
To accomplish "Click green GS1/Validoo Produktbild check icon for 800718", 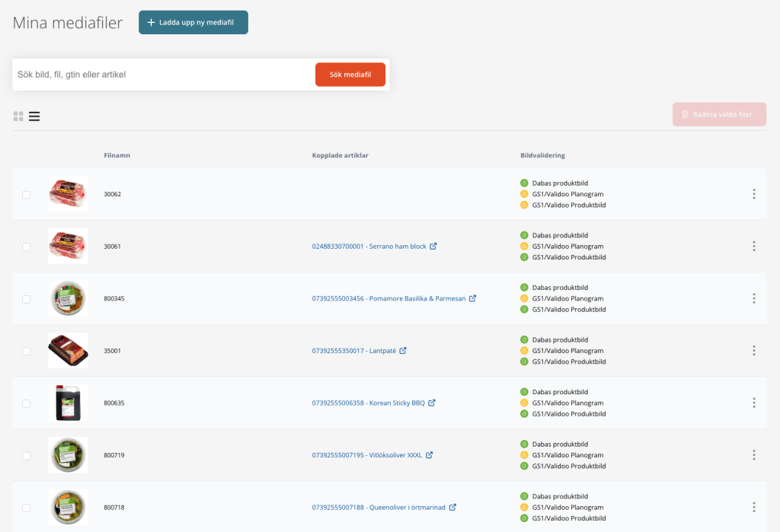I will [524, 518].
